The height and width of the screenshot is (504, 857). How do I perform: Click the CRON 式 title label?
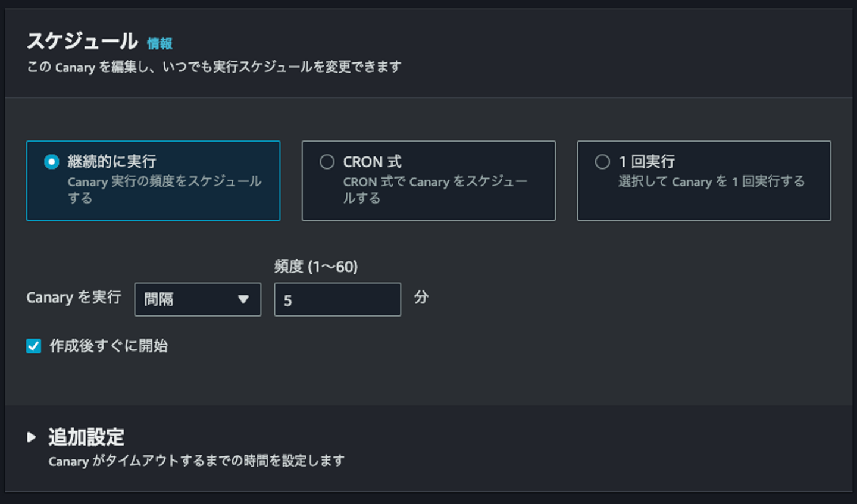click(x=372, y=162)
